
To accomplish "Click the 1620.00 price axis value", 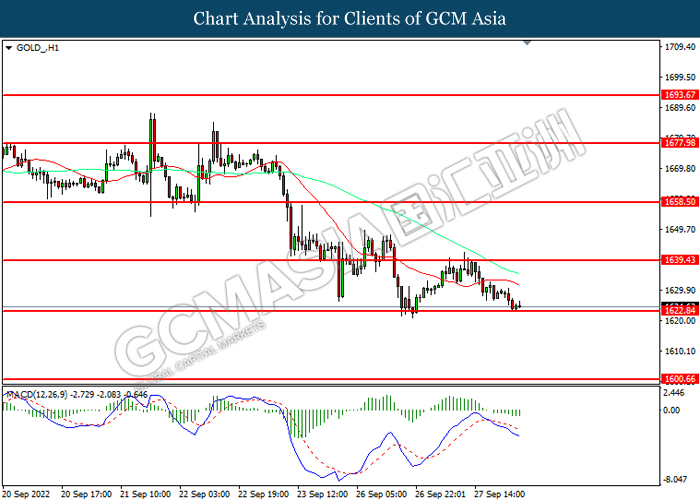I will (x=680, y=321).
